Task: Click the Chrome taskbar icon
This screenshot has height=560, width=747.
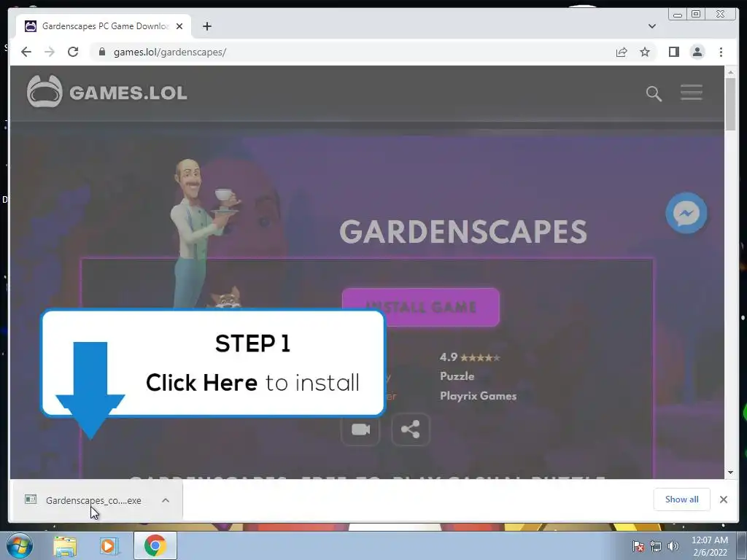Action: (x=155, y=545)
